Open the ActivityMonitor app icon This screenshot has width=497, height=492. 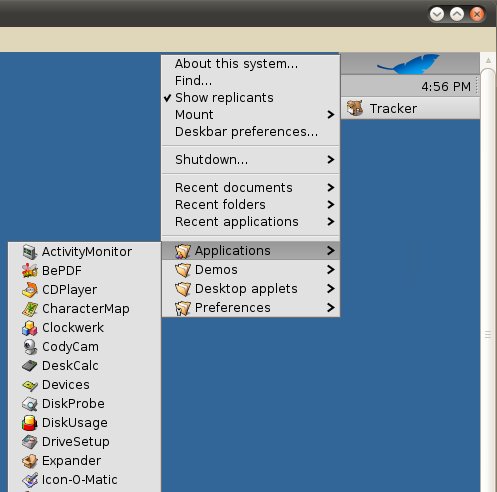click(30, 252)
